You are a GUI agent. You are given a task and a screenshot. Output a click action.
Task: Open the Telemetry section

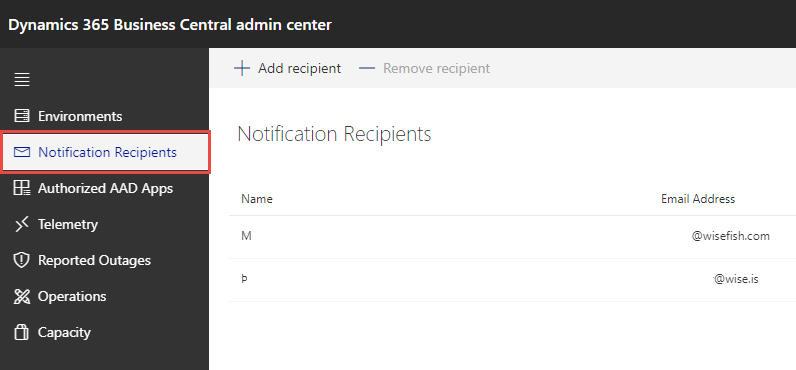tap(68, 224)
